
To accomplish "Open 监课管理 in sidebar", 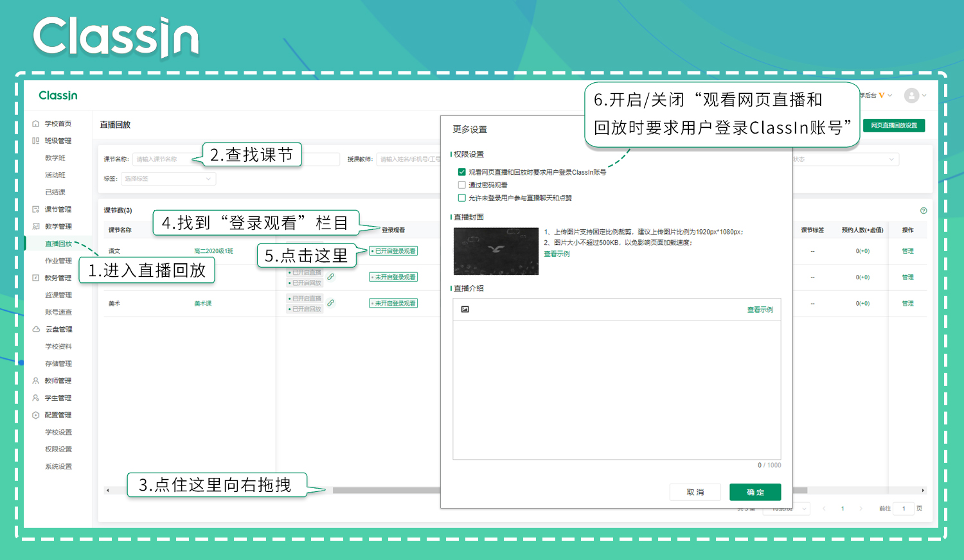I will click(58, 295).
